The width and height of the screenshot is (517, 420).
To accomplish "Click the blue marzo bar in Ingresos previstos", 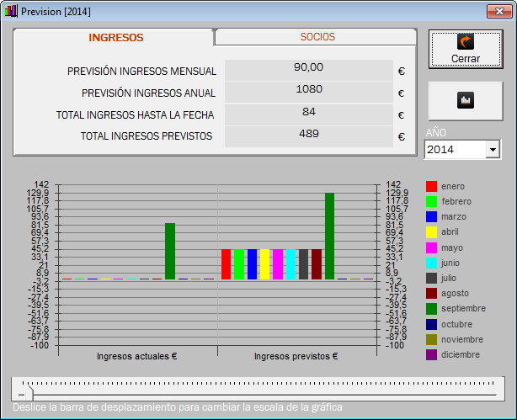I will [x=252, y=264].
